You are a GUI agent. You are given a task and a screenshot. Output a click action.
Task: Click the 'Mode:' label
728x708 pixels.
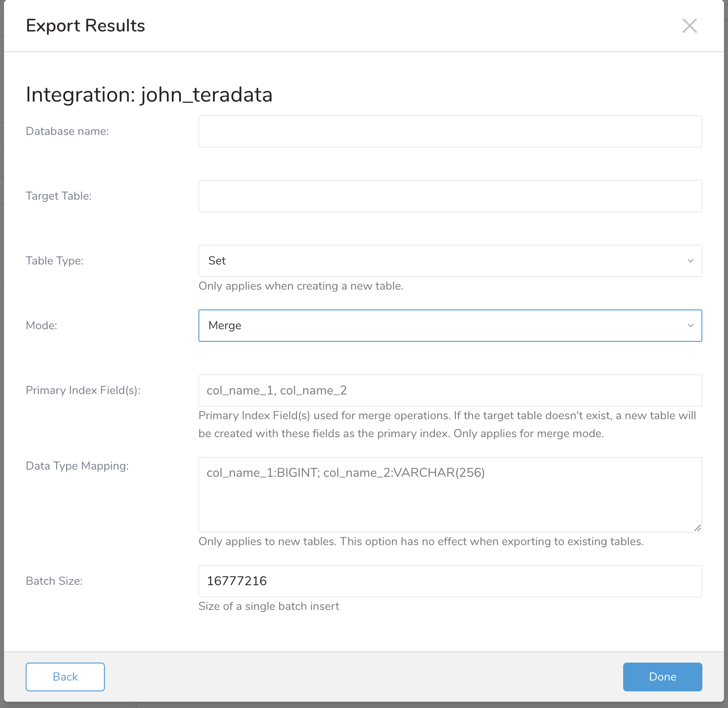(41, 326)
